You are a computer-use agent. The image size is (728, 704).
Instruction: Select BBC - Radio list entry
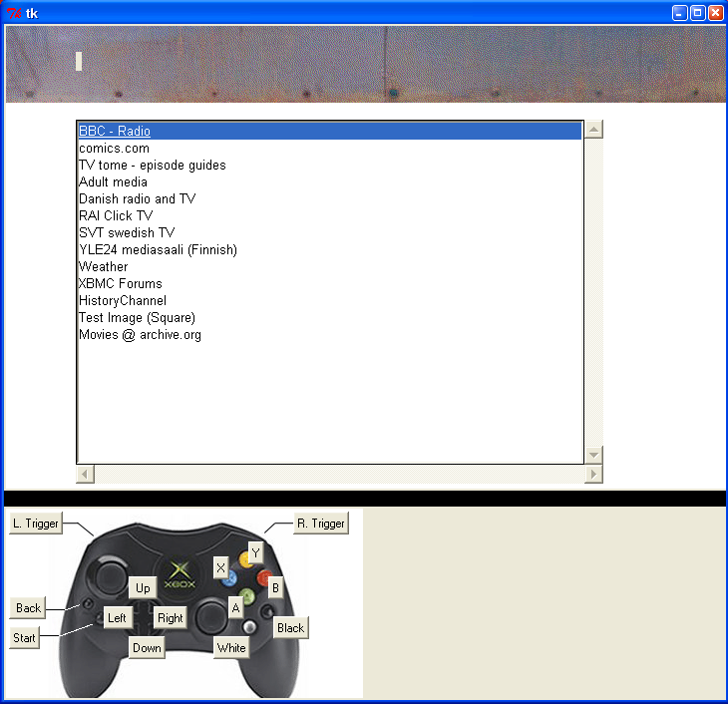(x=330, y=131)
